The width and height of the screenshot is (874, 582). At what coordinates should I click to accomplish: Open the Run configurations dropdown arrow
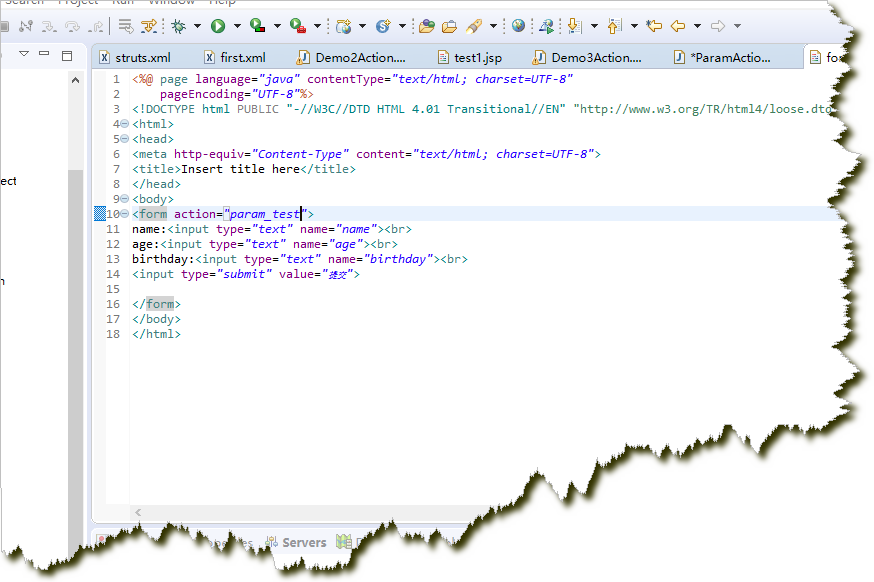tap(237, 26)
